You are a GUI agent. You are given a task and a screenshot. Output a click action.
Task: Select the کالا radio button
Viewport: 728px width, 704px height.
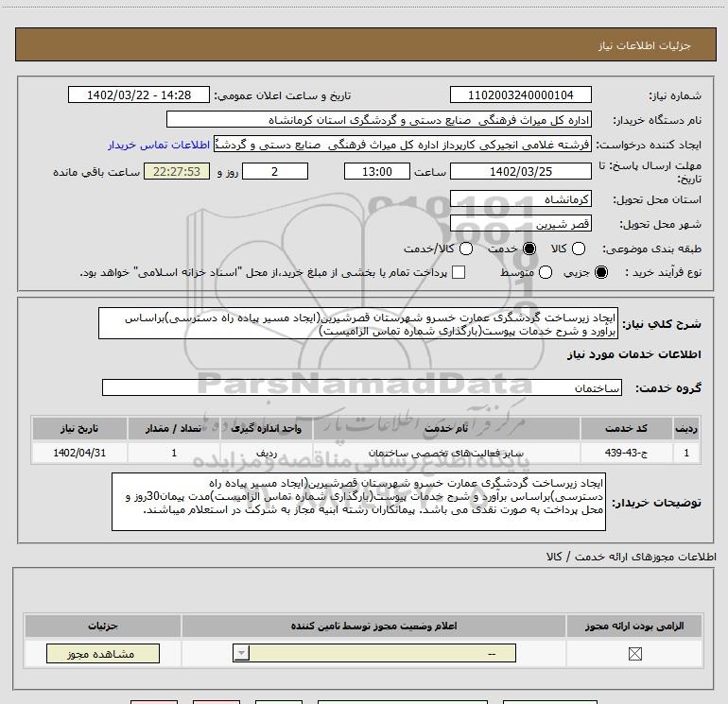tap(578, 249)
